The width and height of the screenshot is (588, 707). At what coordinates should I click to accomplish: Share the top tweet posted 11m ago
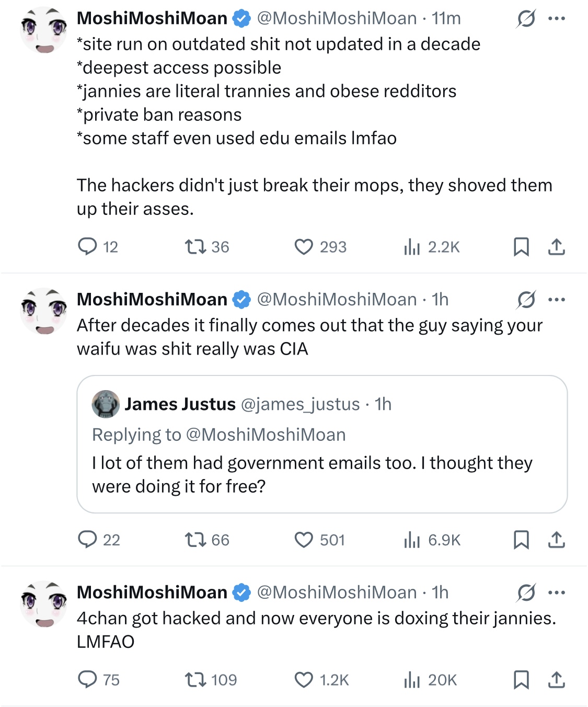point(557,246)
